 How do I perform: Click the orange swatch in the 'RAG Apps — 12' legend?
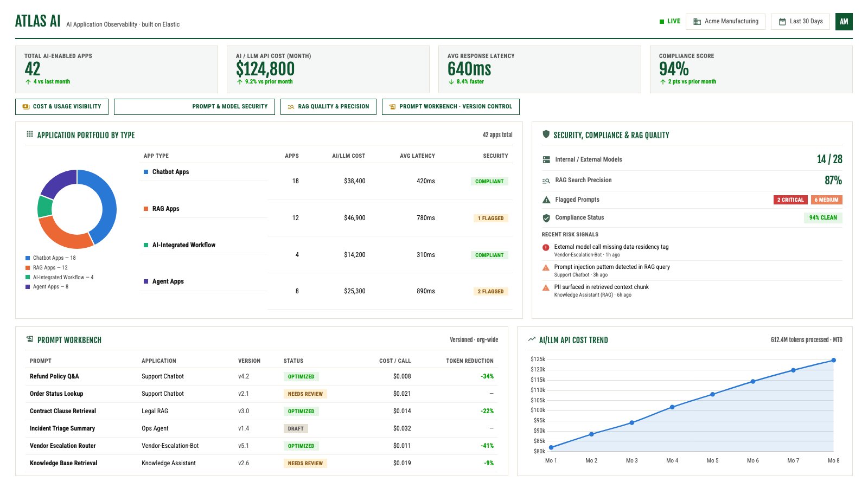[x=28, y=268]
